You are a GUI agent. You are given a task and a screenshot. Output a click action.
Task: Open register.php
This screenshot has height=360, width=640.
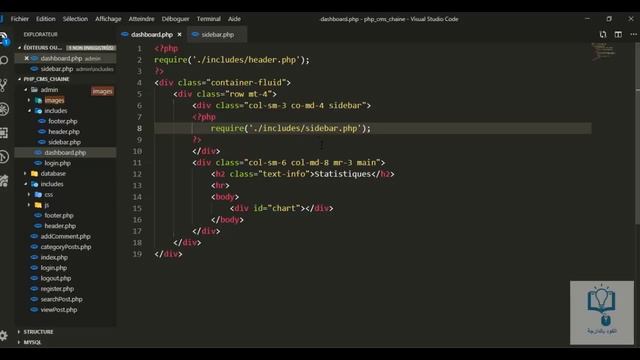pos(57,289)
